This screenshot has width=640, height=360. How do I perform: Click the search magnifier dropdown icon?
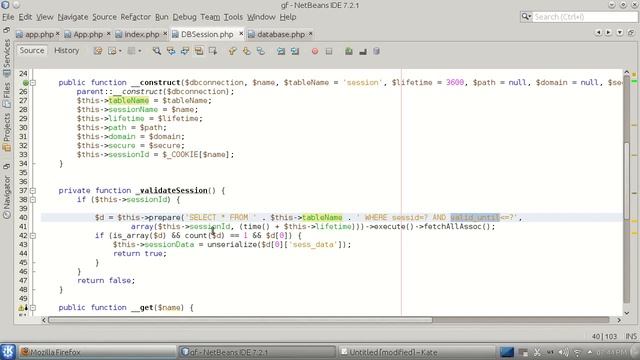[x=526, y=17]
